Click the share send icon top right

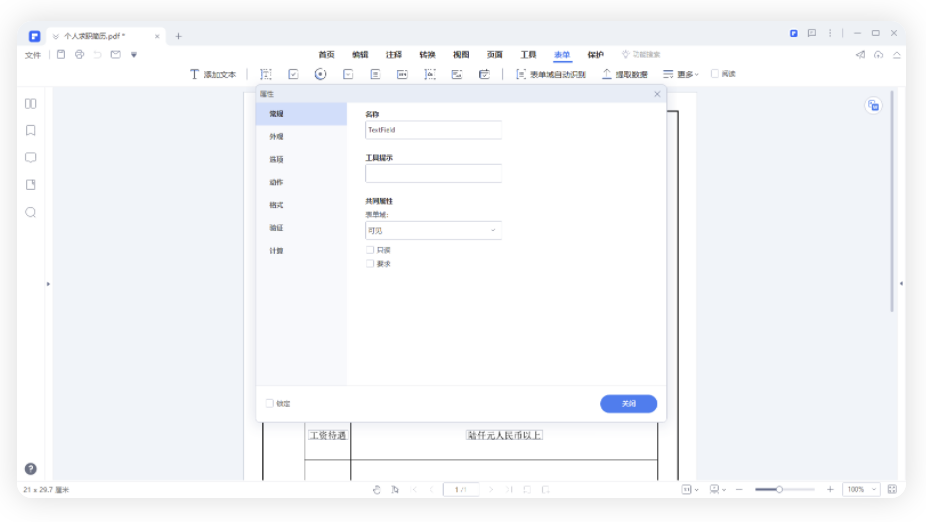coord(860,55)
